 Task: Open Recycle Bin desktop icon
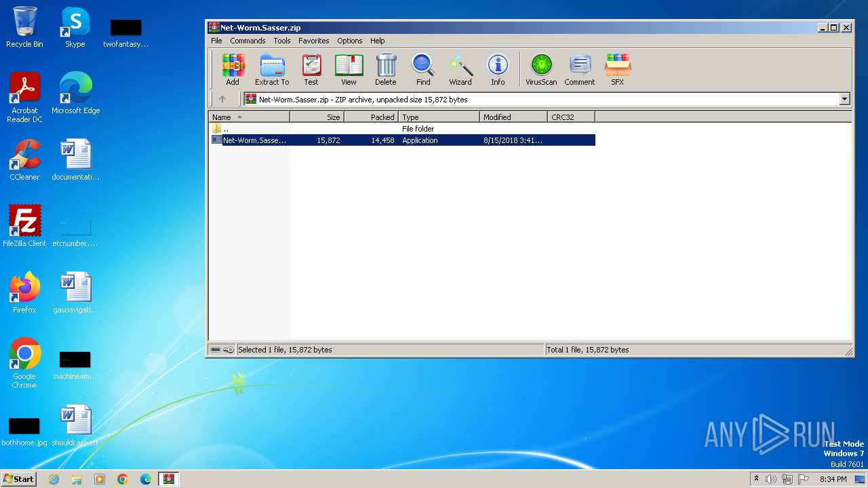point(24,27)
